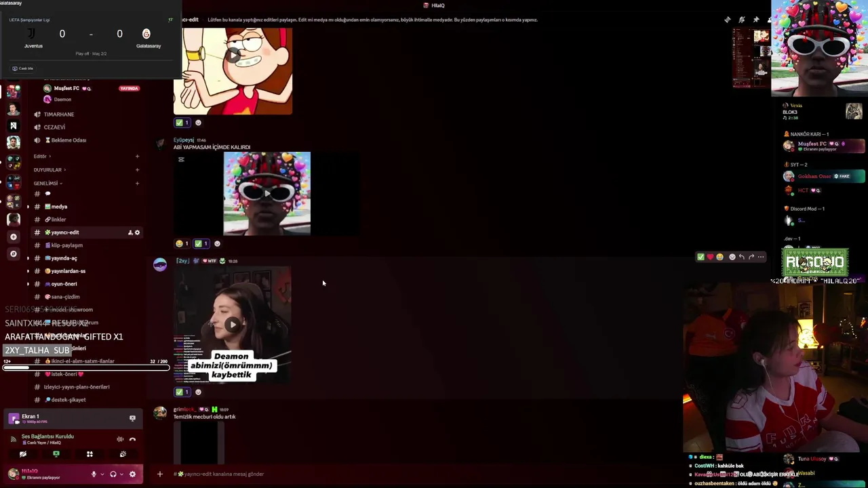Screen dimensions: 868x488
Task: Open HCT member profile
Action: click(x=824, y=190)
